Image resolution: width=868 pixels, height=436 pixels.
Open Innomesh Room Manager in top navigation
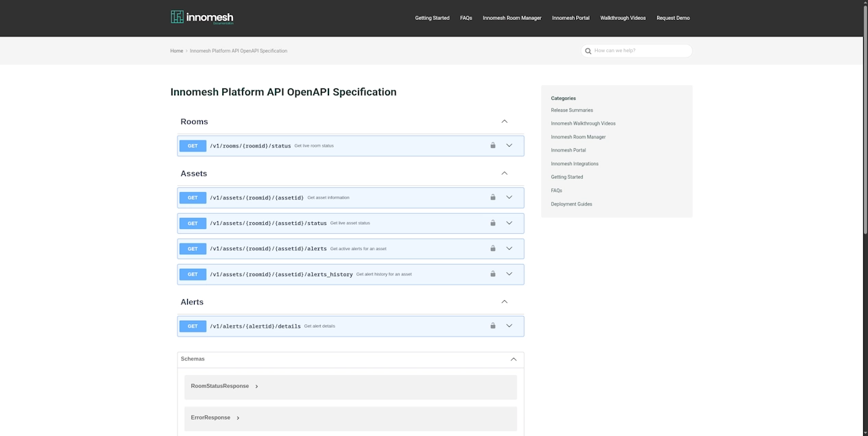(512, 18)
